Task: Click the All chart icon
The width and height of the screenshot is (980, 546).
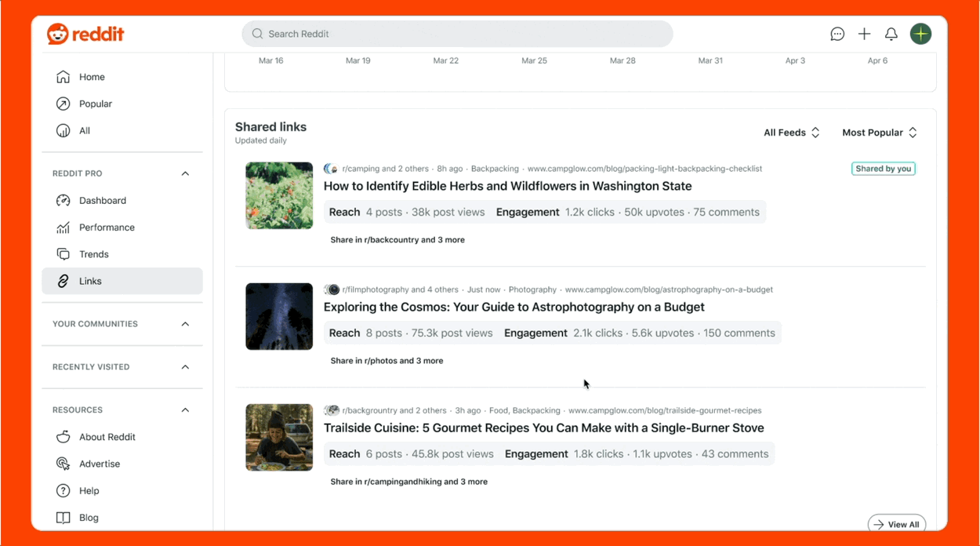Action: tap(64, 130)
